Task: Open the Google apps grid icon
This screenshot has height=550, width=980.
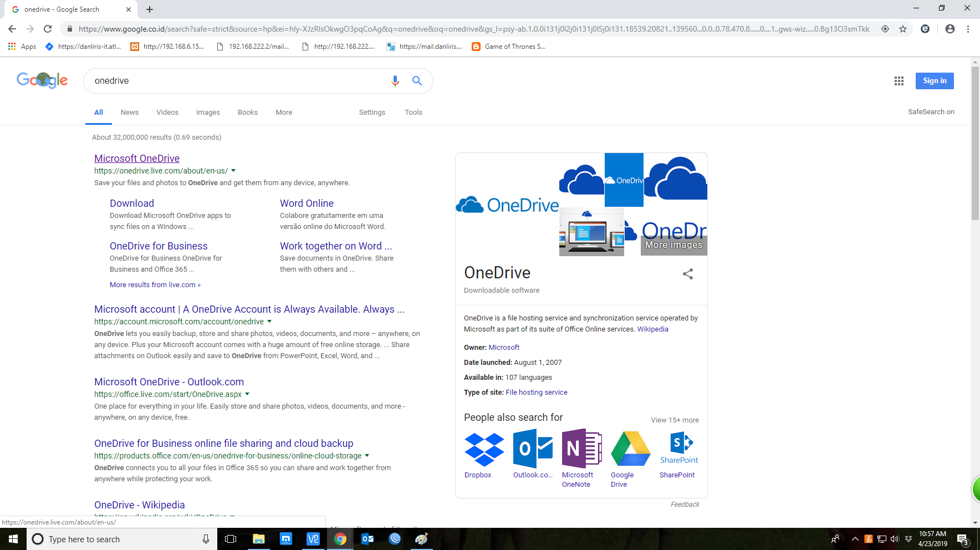Action: [899, 80]
